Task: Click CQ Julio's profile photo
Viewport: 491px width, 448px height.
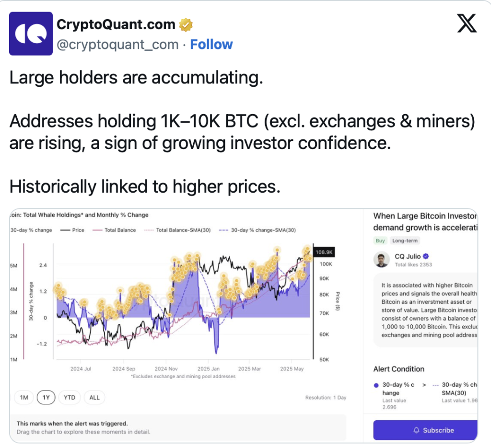Action: [x=381, y=259]
